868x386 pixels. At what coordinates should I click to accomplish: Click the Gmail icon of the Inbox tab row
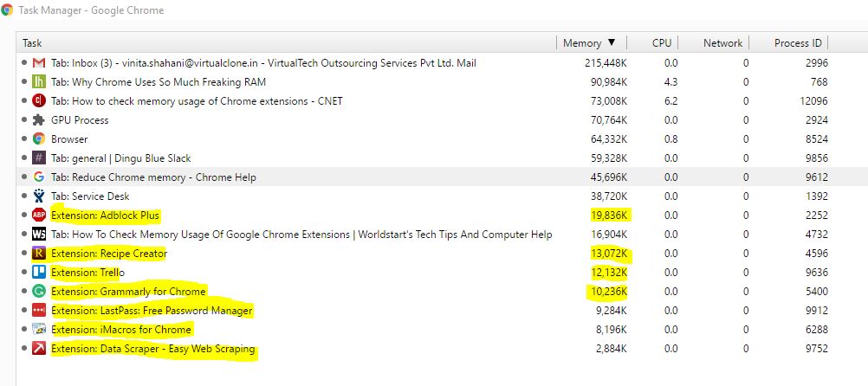(39, 63)
